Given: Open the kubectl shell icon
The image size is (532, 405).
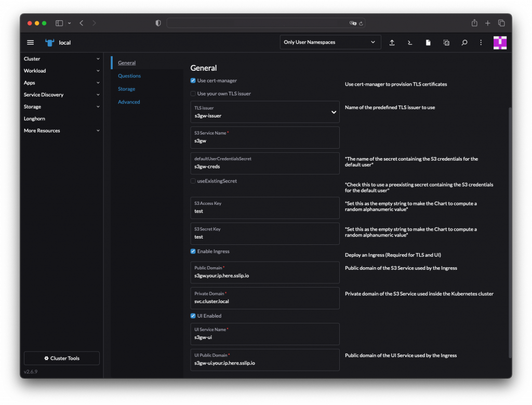Looking at the screenshot, I should 410,43.
